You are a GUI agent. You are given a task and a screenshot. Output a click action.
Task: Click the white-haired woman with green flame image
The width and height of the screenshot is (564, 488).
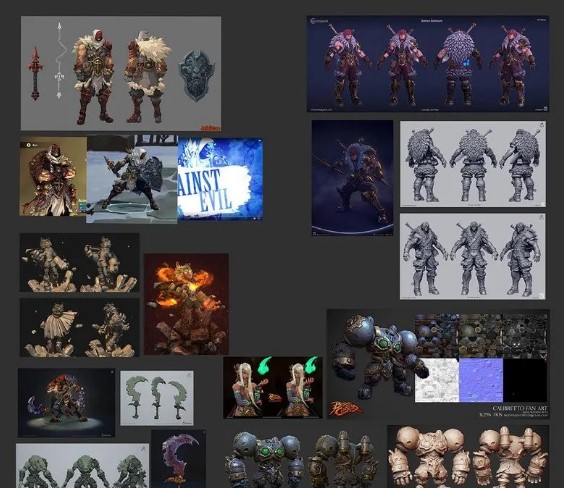click(273, 388)
